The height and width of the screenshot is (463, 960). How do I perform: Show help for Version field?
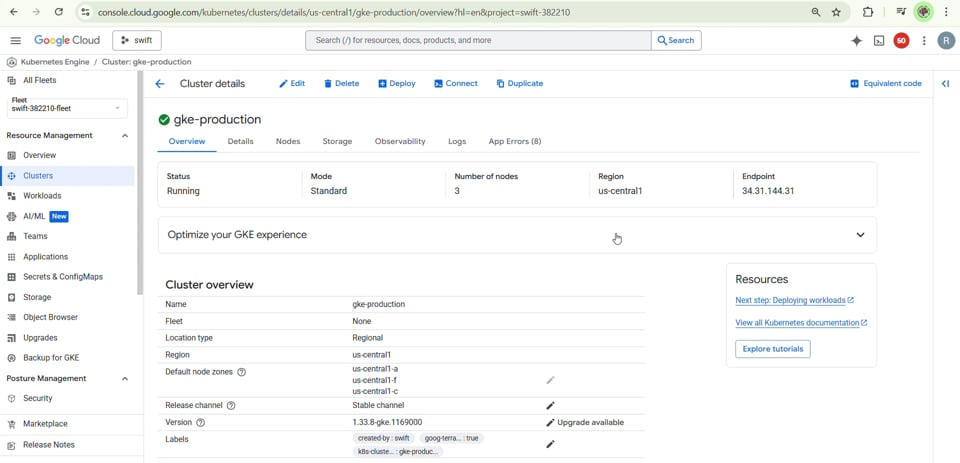click(x=200, y=423)
